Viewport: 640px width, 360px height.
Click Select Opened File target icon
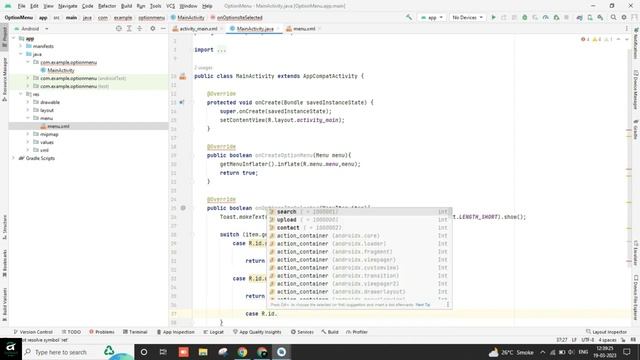(118, 29)
